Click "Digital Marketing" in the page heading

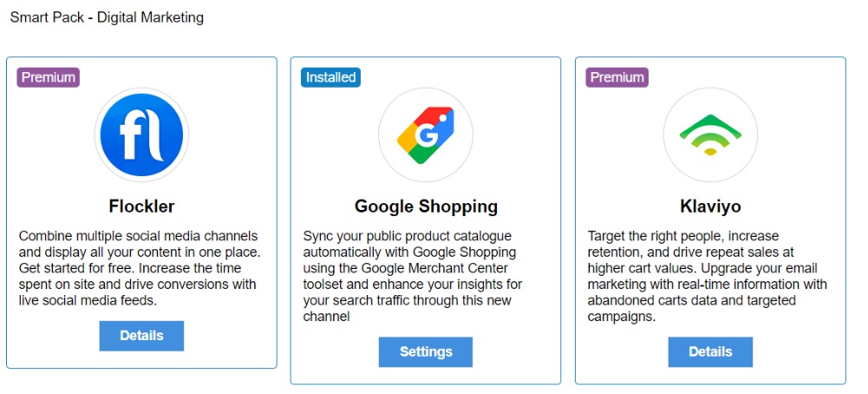point(150,16)
